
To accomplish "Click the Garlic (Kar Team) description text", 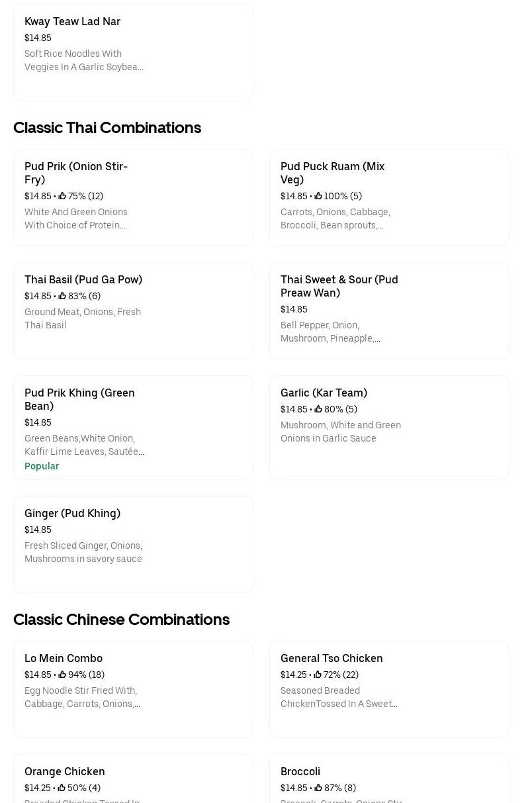I will 340,432.
